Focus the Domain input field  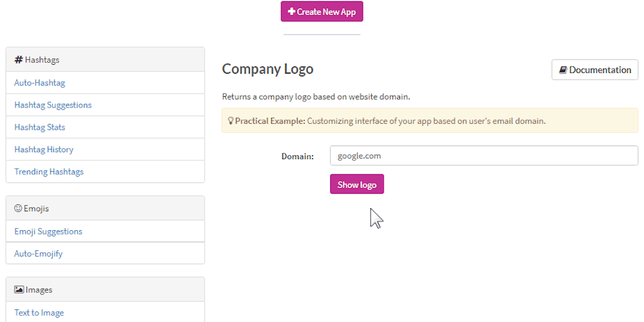[x=484, y=156]
